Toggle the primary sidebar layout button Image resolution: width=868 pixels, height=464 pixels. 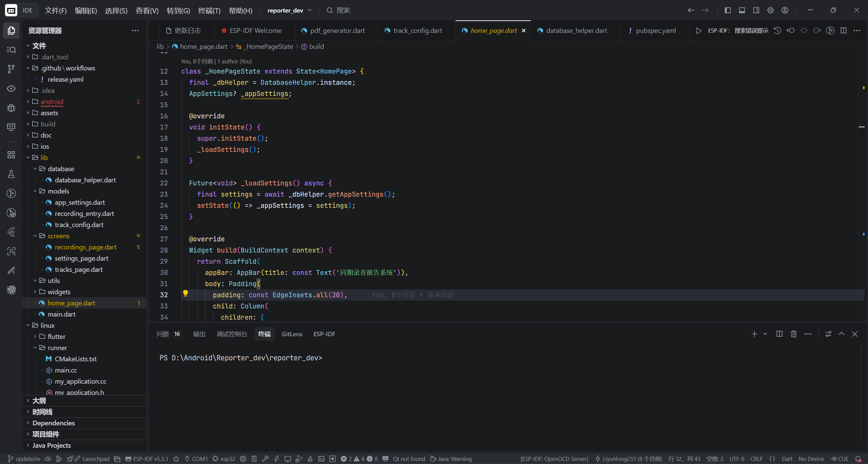[727, 10]
